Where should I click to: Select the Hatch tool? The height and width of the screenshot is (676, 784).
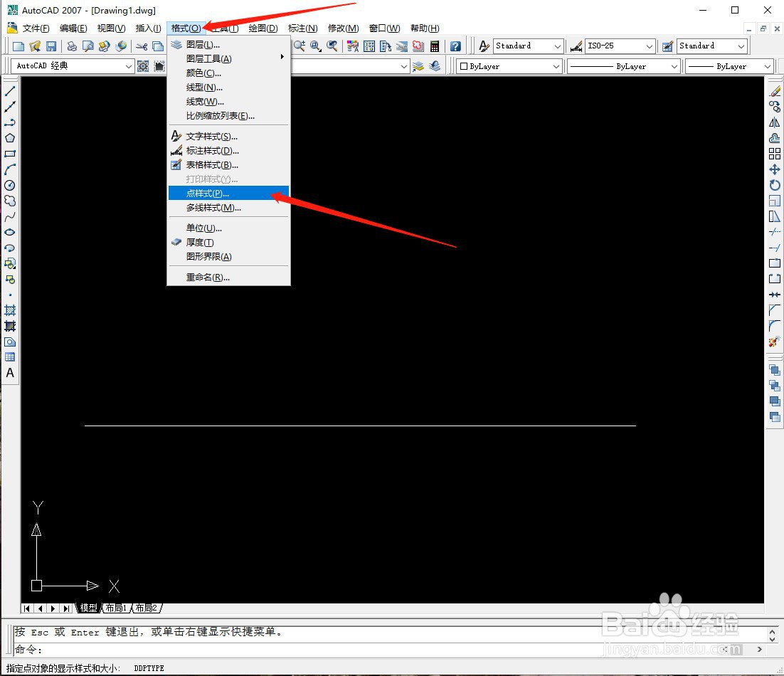[x=9, y=310]
